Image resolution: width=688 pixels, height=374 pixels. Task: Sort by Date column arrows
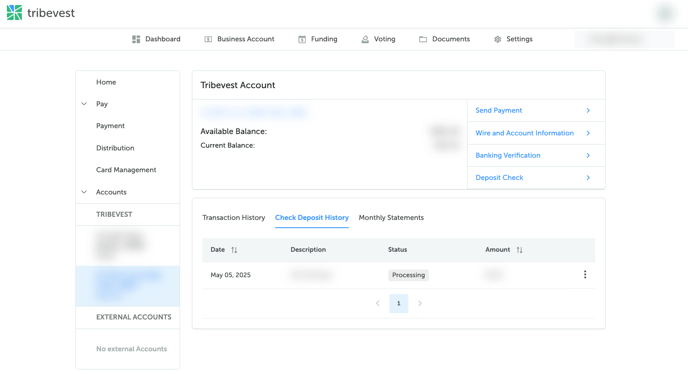pos(234,250)
